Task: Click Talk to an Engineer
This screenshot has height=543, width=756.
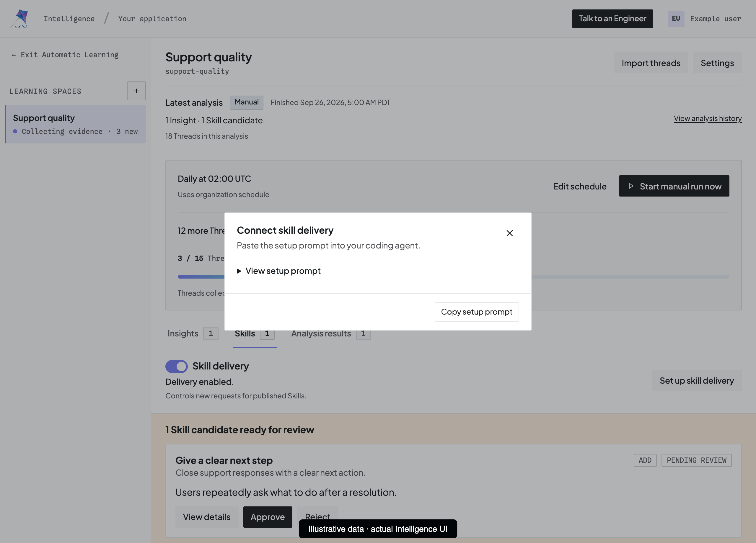Action: coord(613,19)
